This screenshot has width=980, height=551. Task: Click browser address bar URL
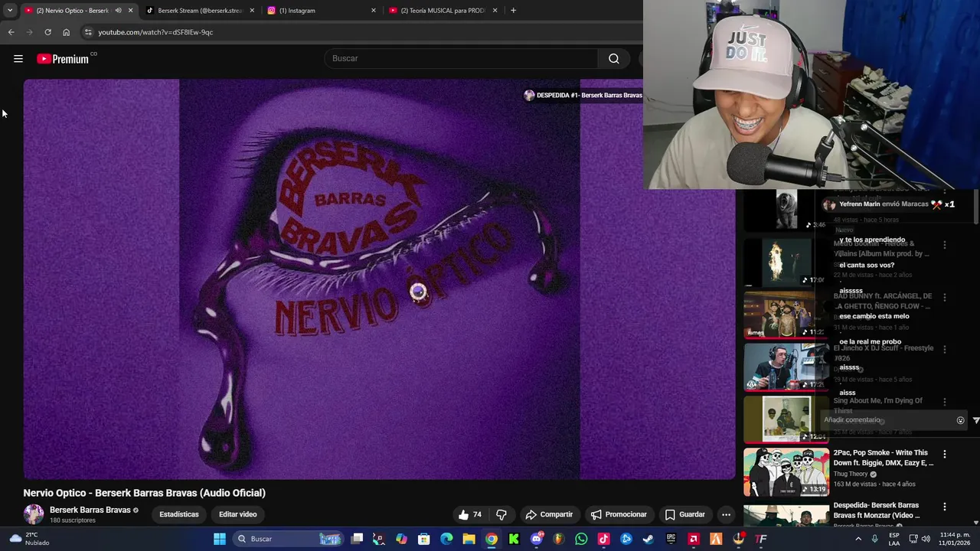[x=155, y=32]
